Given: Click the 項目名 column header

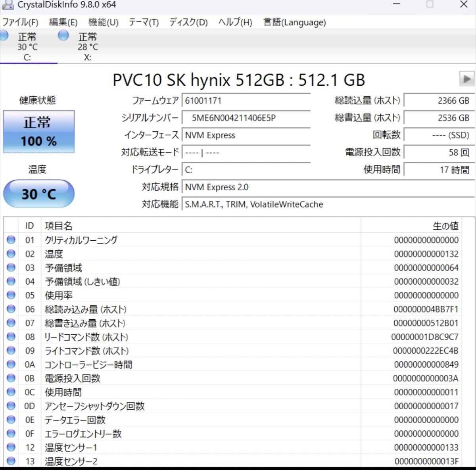Looking at the screenshot, I should (201, 226).
